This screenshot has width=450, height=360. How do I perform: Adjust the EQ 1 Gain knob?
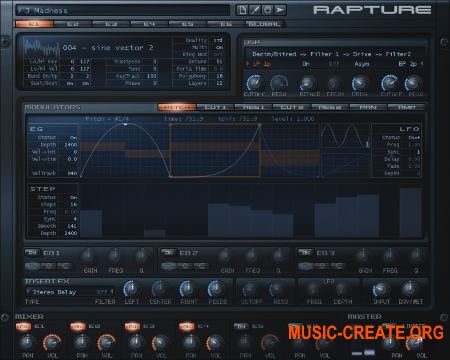click(88, 256)
